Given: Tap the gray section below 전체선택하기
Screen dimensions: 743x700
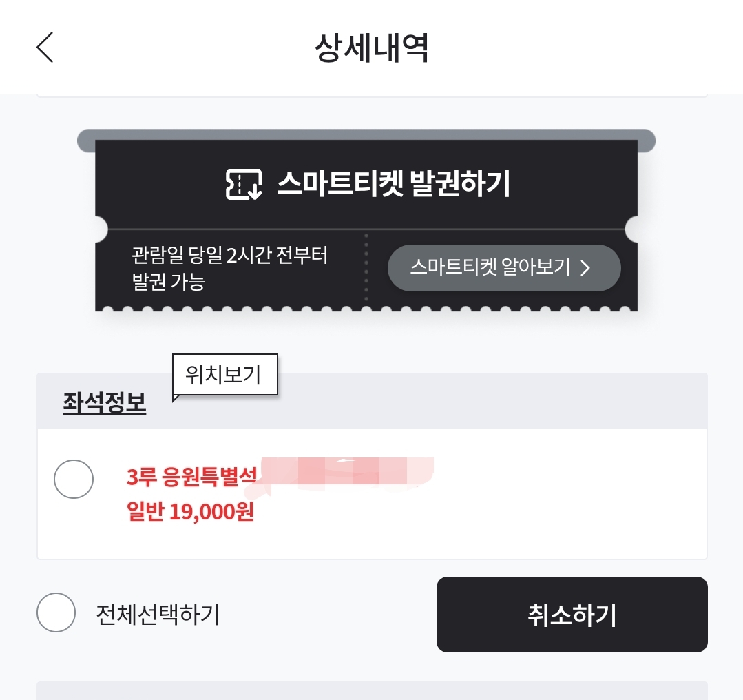Looking at the screenshot, I should [x=372, y=690].
